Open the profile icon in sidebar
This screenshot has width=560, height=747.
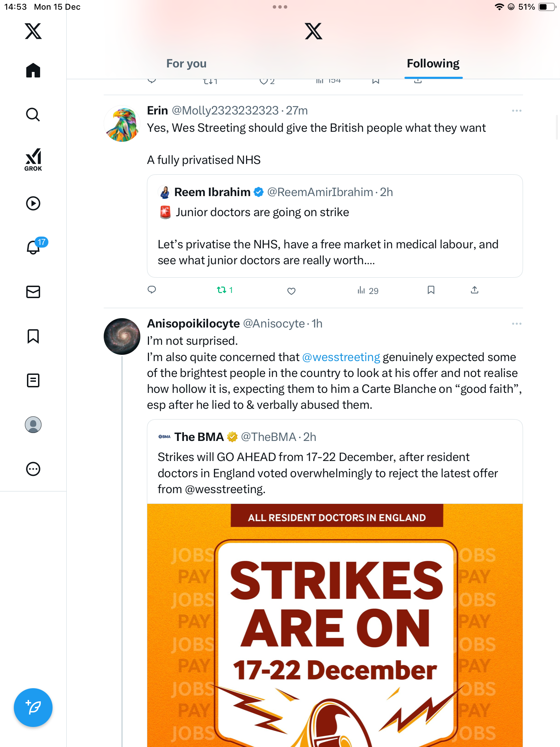[x=33, y=425]
